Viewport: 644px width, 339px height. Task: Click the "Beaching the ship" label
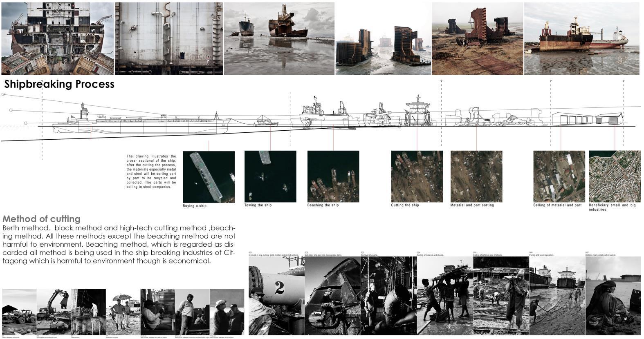[323, 205]
